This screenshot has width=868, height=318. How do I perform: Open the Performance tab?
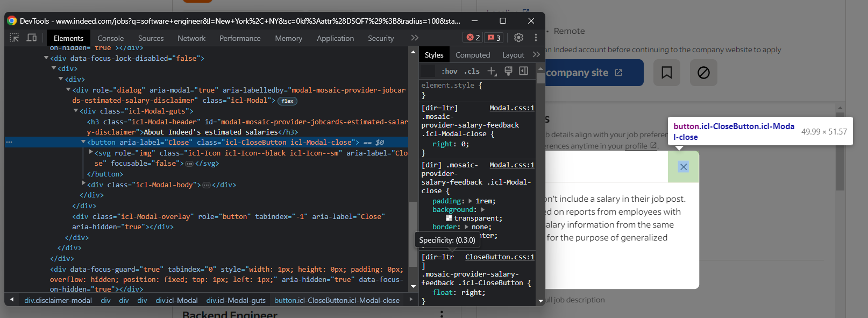[240, 38]
